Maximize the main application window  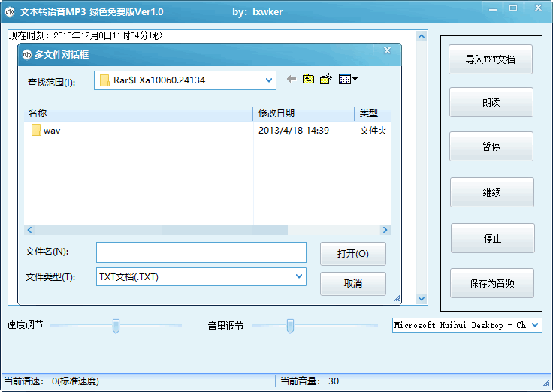click(513, 8)
